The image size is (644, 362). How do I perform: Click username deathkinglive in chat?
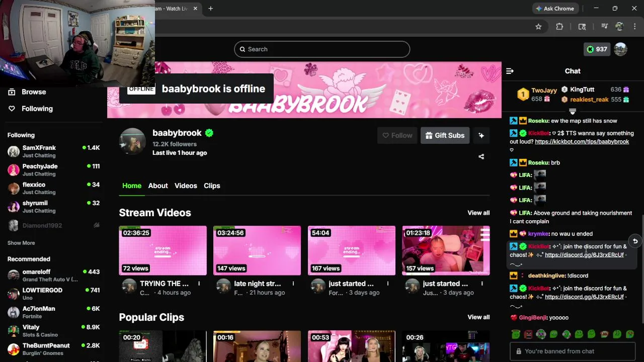click(547, 276)
